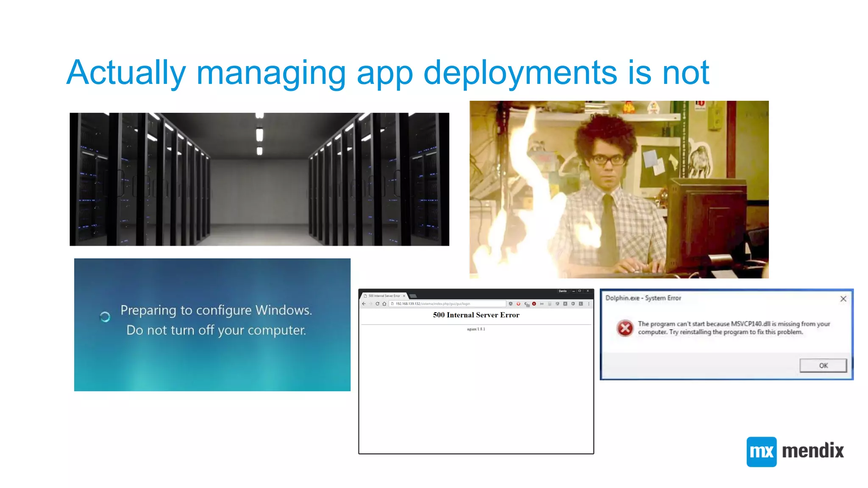Click the 500 Internal Server Error heading
Viewport: 868px width, 488px height.
click(476, 315)
